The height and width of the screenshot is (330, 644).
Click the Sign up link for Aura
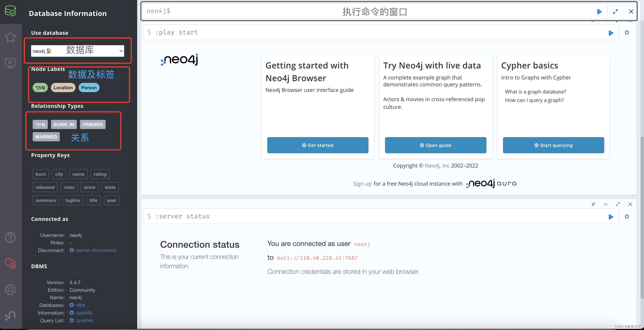pos(362,184)
